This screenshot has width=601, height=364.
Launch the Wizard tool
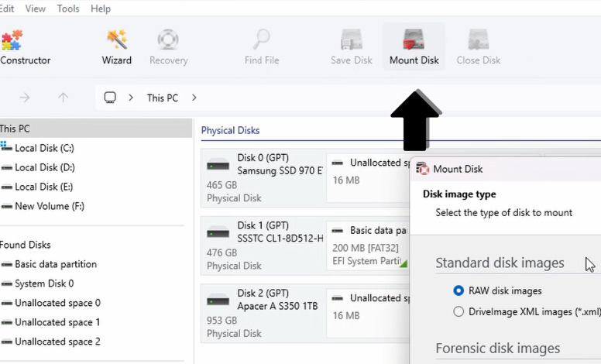click(116, 46)
